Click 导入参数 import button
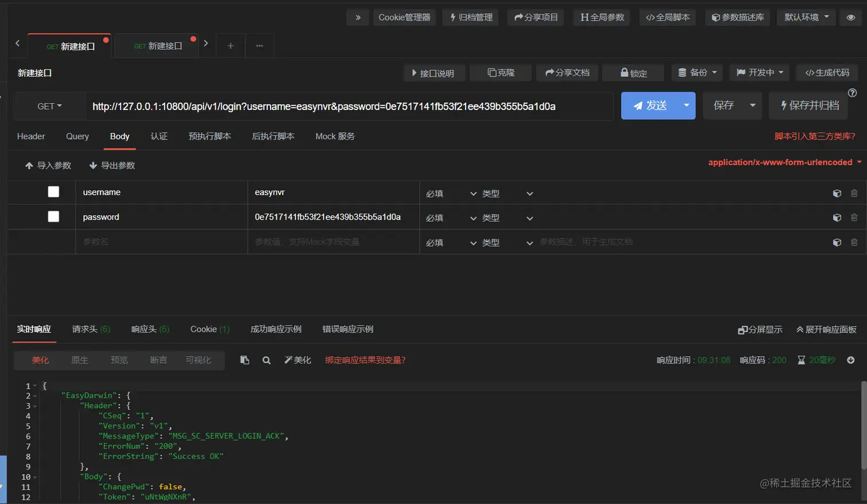Screen dimensions: 867x504 point(48,166)
